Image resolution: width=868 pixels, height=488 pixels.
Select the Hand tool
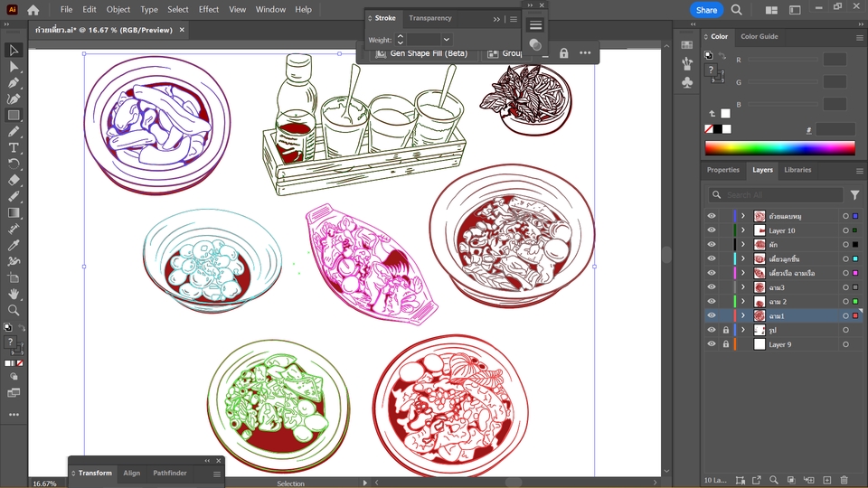pos(14,294)
